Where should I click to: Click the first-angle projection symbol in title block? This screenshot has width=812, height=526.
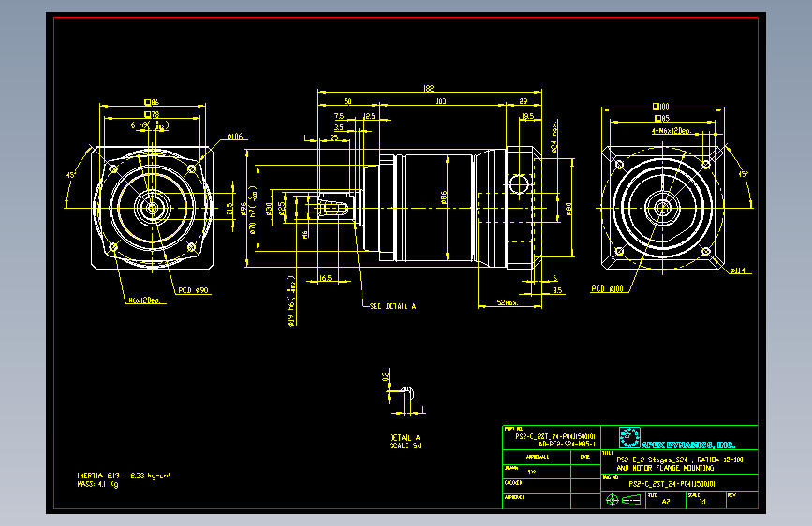623,500
